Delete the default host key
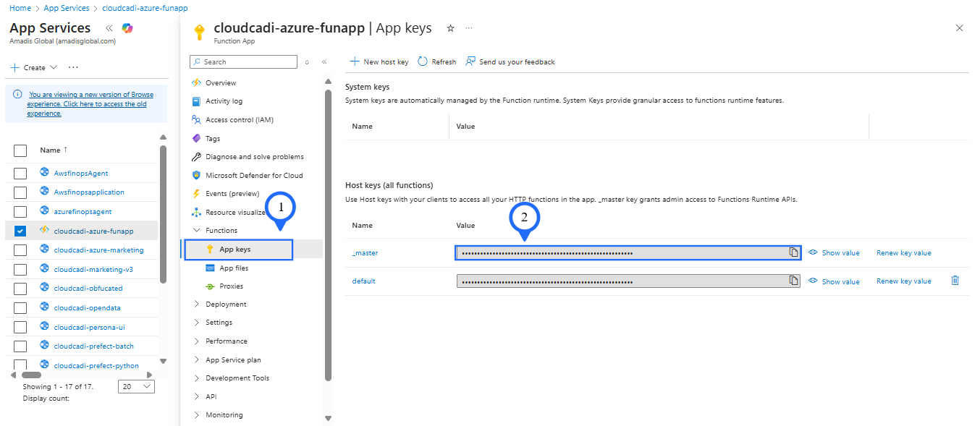The width and height of the screenshot is (980, 426). click(955, 281)
